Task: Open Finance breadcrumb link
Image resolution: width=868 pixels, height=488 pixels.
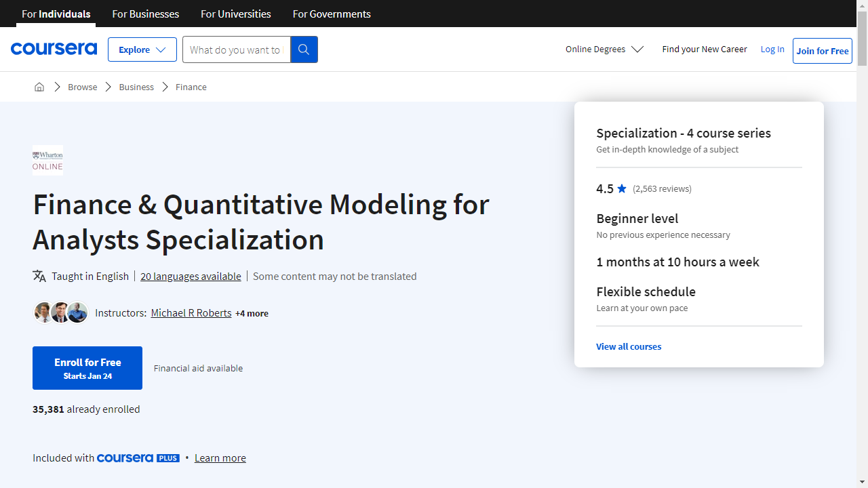Action: click(x=191, y=87)
